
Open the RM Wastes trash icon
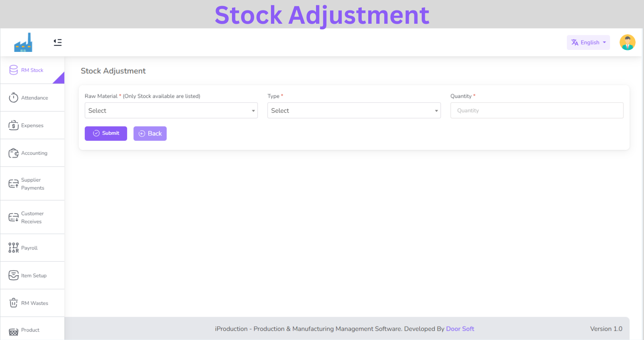14,303
